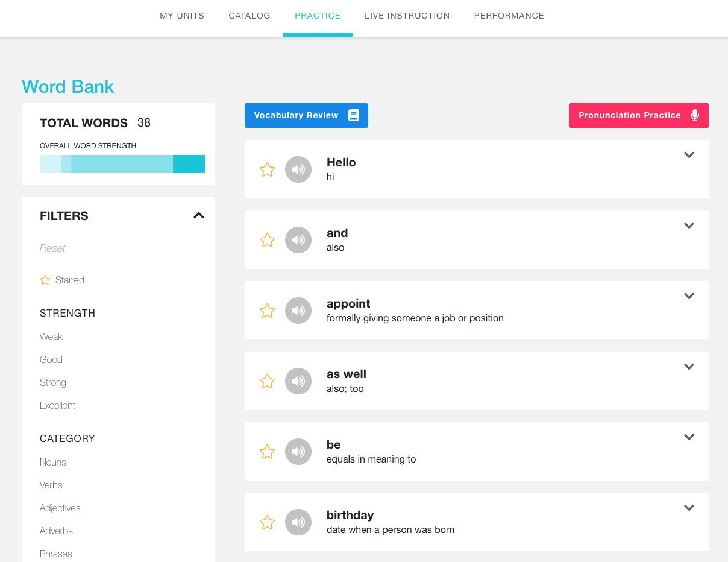Expand the appoint word card
Image resolution: width=728 pixels, height=562 pixels.
[689, 296]
